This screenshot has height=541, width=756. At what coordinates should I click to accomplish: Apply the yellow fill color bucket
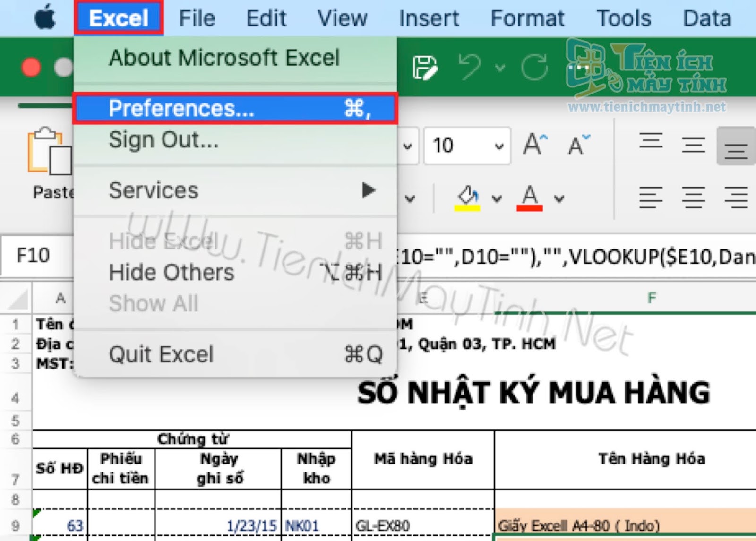click(467, 198)
